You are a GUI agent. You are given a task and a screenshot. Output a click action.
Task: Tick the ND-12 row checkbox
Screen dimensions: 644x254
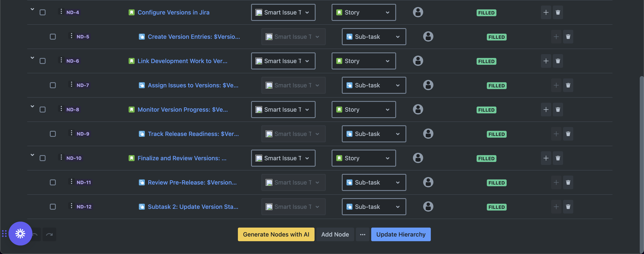pos(53,207)
